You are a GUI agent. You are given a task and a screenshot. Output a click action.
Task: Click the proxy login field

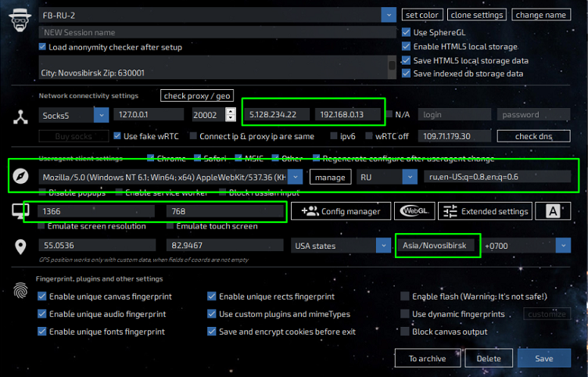click(454, 114)
